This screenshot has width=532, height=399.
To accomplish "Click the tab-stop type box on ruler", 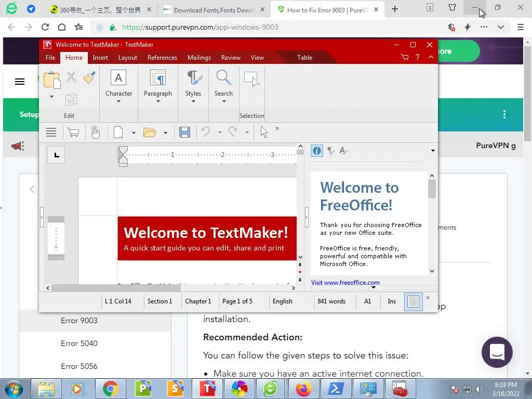I will click(56, 155).
